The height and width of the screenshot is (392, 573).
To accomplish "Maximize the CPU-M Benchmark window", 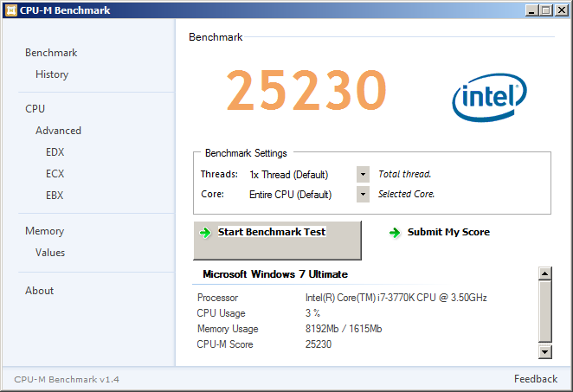I will 546,10.
